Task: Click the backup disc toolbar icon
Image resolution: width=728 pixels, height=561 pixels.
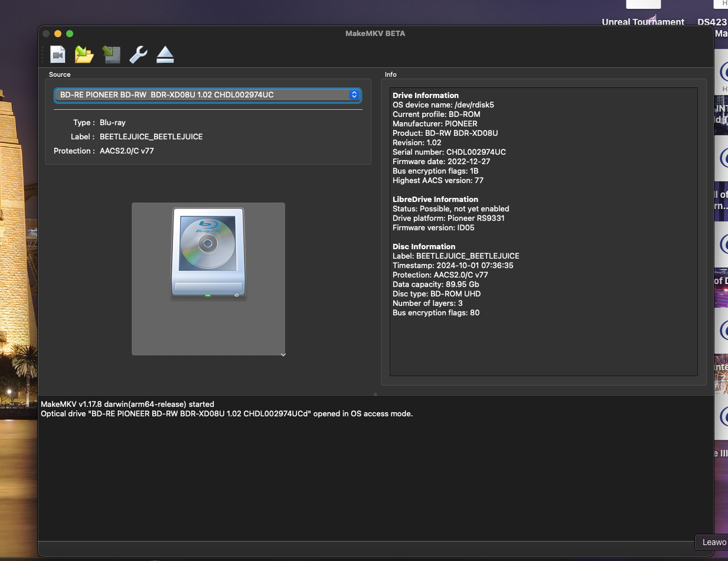Action: tap(112, 55)
